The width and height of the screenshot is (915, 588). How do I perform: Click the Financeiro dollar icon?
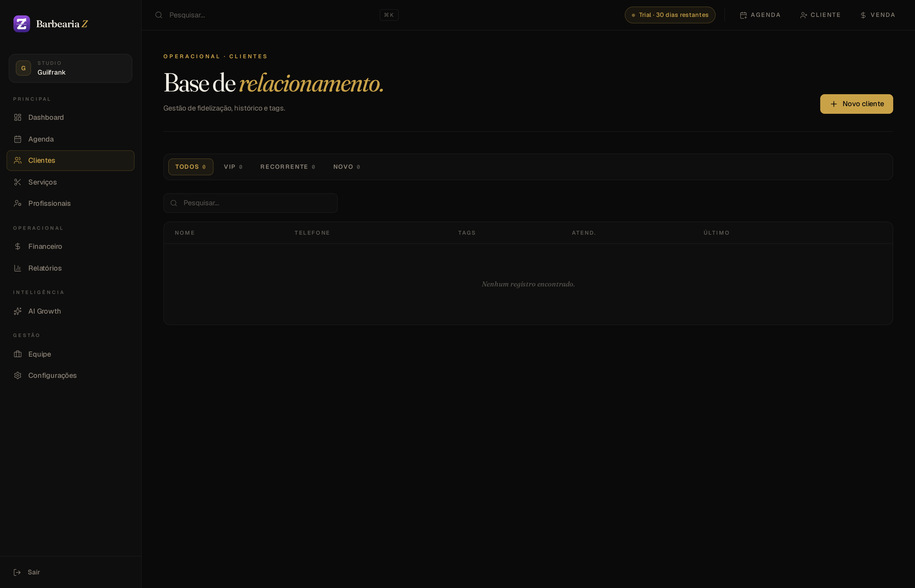click(x=18, y=246)
